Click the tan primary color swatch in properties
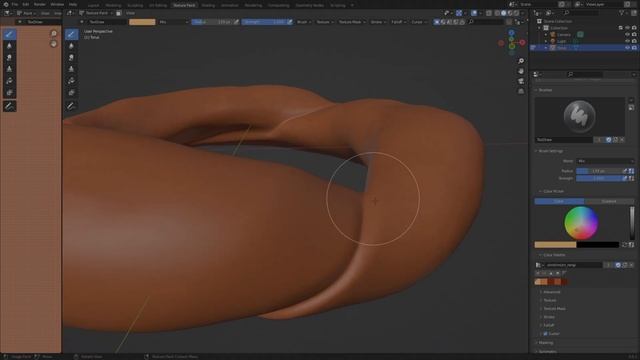 [556, 245]
